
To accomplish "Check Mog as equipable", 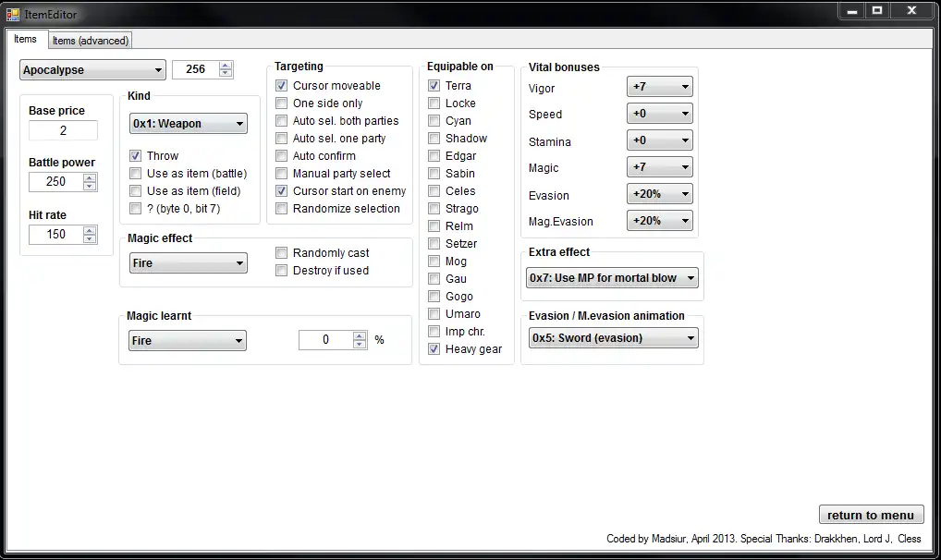I will pos(434,262).
